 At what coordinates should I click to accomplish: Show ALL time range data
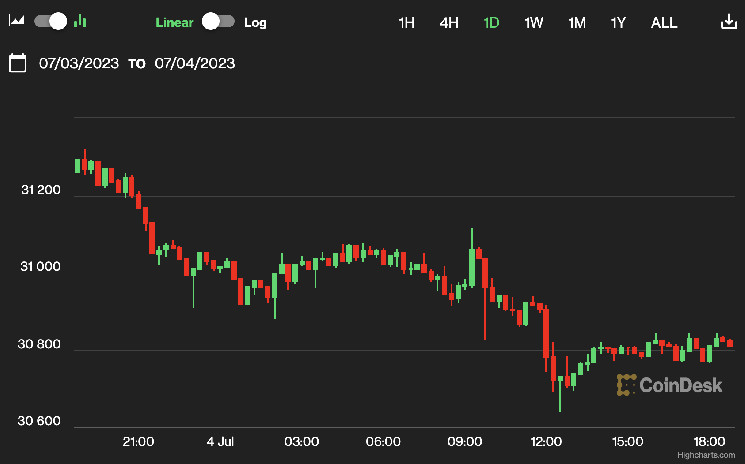(664, 22)
